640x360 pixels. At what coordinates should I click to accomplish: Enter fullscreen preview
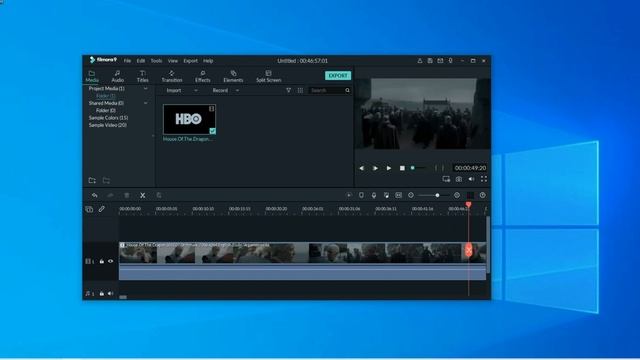[x=484, y=179]
